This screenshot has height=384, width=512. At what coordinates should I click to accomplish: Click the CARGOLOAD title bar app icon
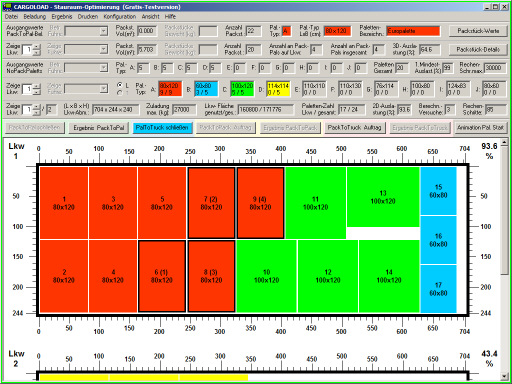7,6
